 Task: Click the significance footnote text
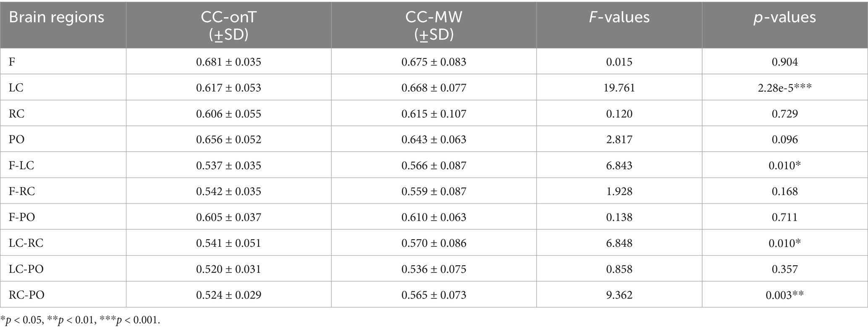[80, 320]
